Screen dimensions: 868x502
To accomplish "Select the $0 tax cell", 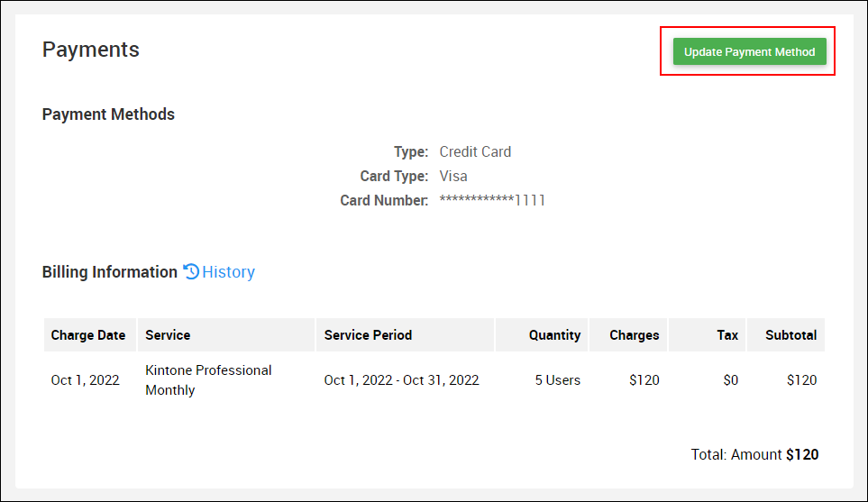I will (730, 380).
